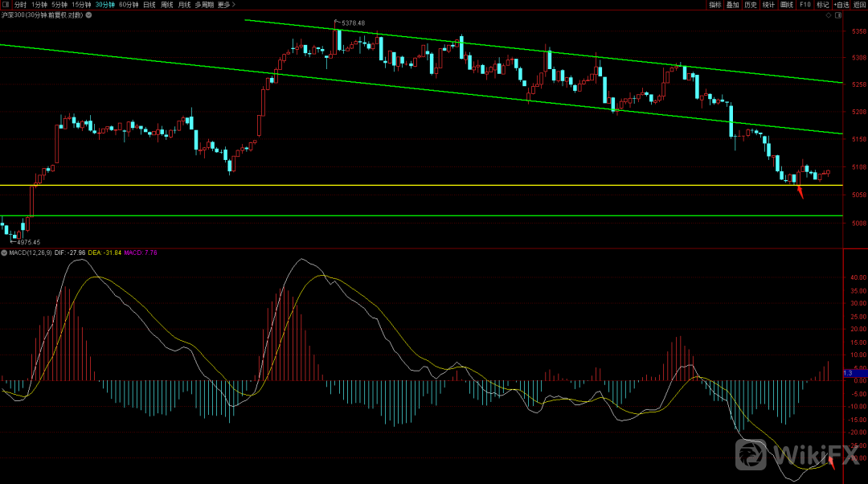Open the 画线 drawing tools

click(787, 5)
